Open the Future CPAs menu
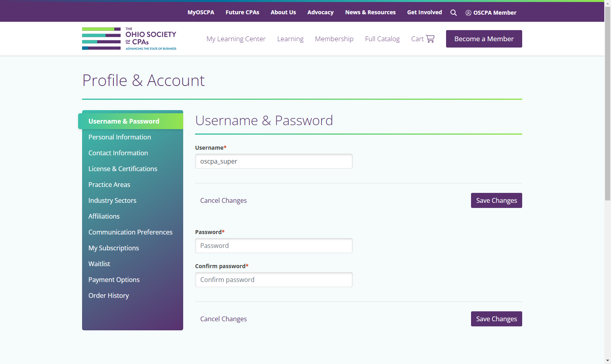Viewport: 611px width, 364px height. coord(242,12)
